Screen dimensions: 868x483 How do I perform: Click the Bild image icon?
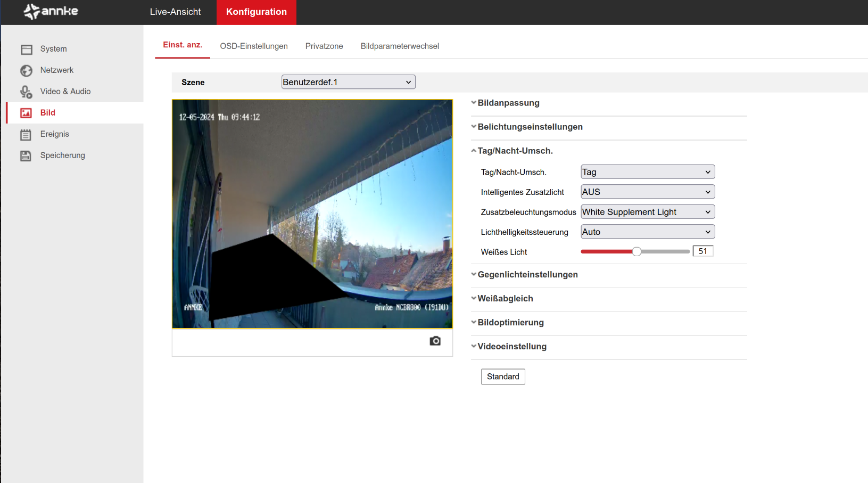click(26, 113)
